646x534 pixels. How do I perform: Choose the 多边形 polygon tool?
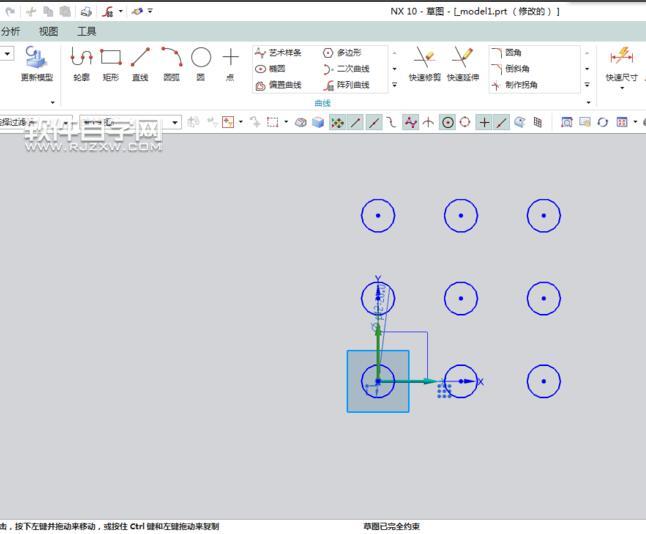click(342, 53)
